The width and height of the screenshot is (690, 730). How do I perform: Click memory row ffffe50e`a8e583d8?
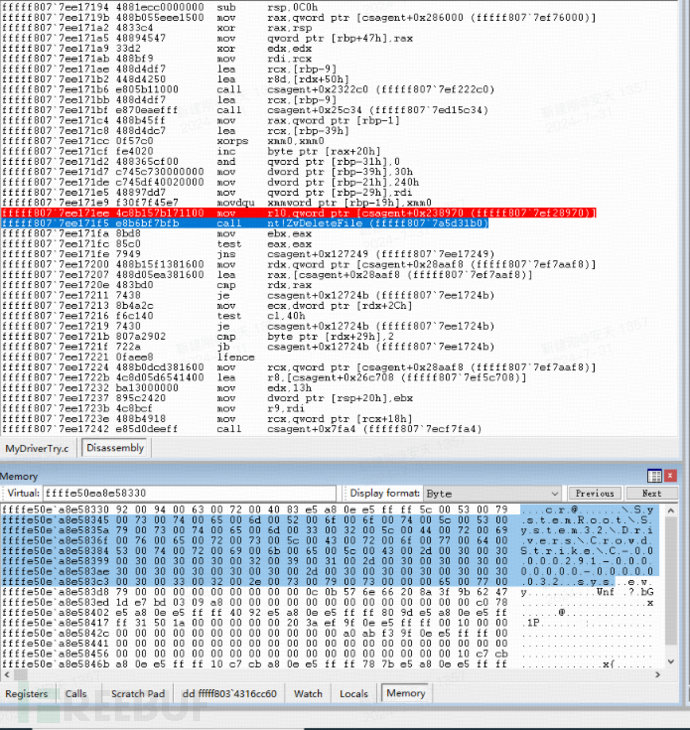point(327,592)
